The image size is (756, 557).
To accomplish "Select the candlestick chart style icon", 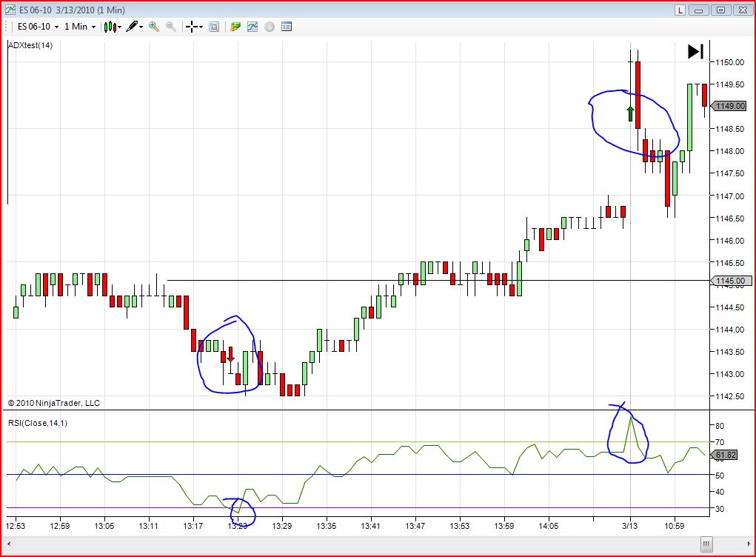I will [x=110, y=27].
